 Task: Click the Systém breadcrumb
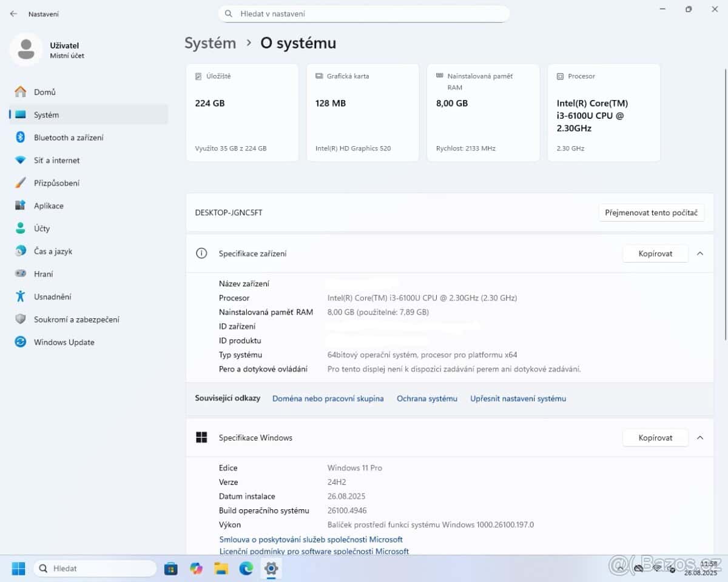point(210,43)
